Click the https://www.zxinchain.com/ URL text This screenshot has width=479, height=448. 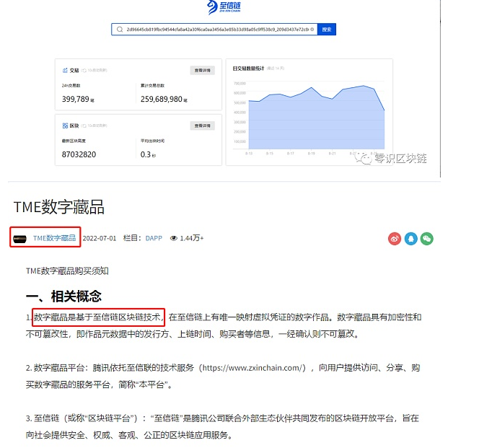click(x=252, y=367)
